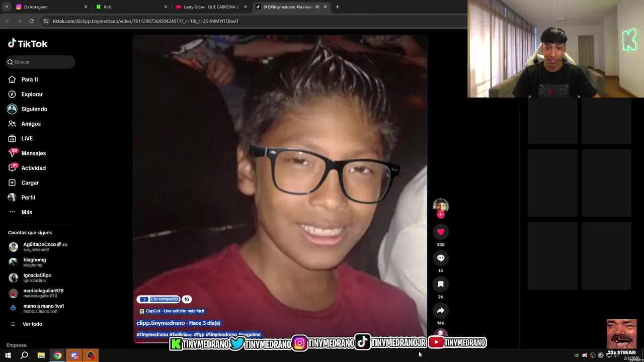Open File Explorer from the taskbar
The height and width of the screenshot is (362, 644).
[41, 355]
